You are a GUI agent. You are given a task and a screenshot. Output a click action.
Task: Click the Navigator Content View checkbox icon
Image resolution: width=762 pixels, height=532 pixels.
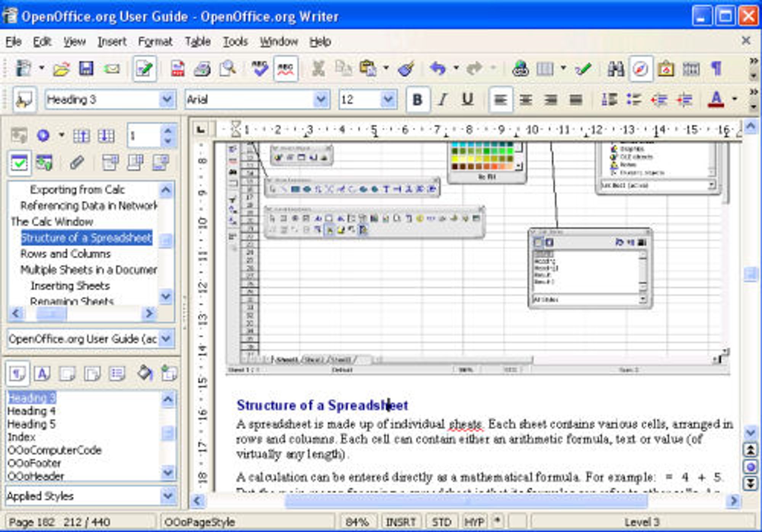point(19,163)
